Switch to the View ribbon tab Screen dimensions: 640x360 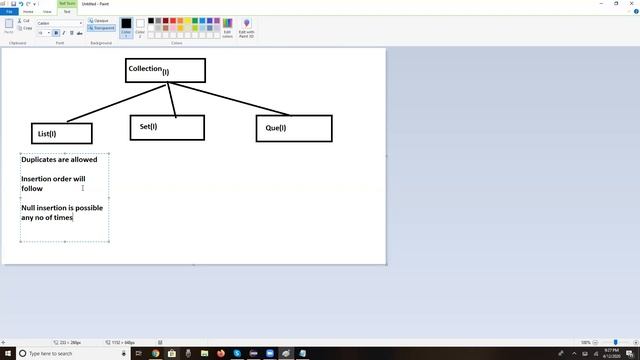(x=47, y=11)
